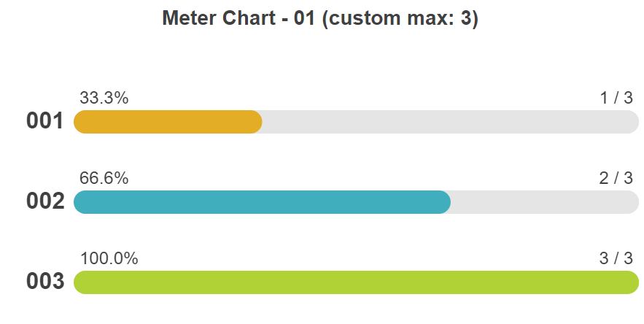The width and height of the screenshot is (644, 324).
Task: Select the 001 row label
Action: (x=45, y=121)
